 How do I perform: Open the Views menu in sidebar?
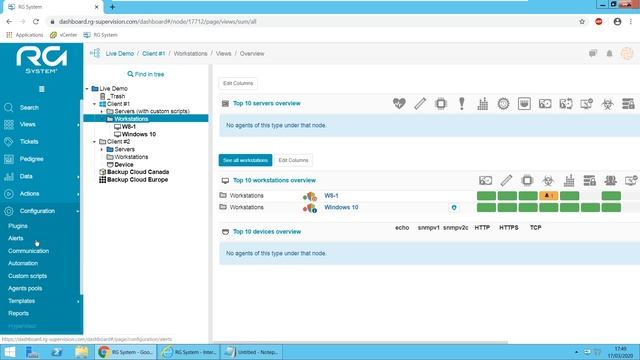tap(27, 124)
